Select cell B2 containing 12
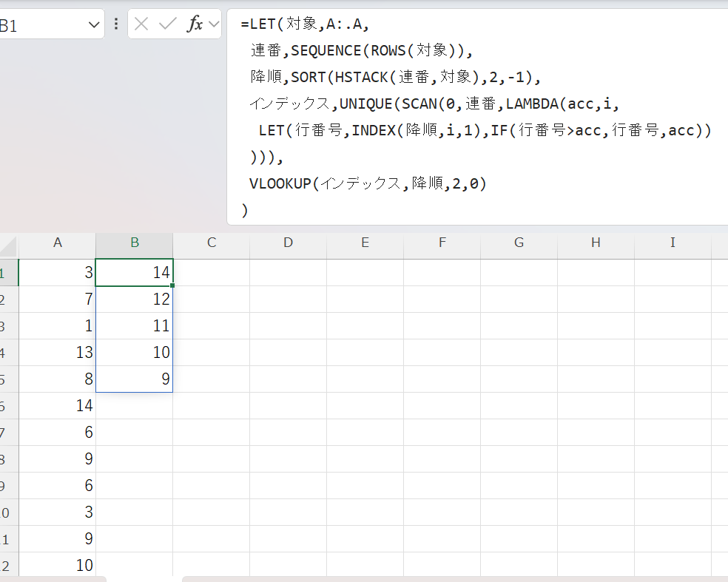This screenshot has width=728, height=582. 134,300
